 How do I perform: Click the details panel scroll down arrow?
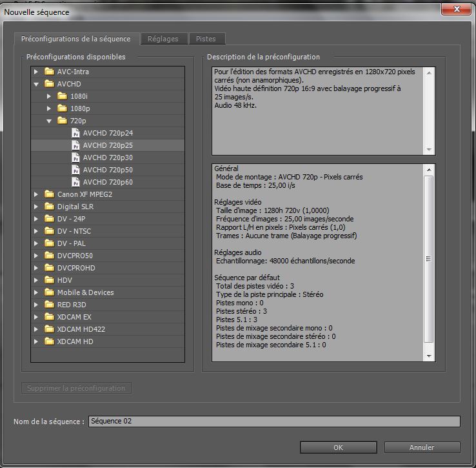pos(429,356)
